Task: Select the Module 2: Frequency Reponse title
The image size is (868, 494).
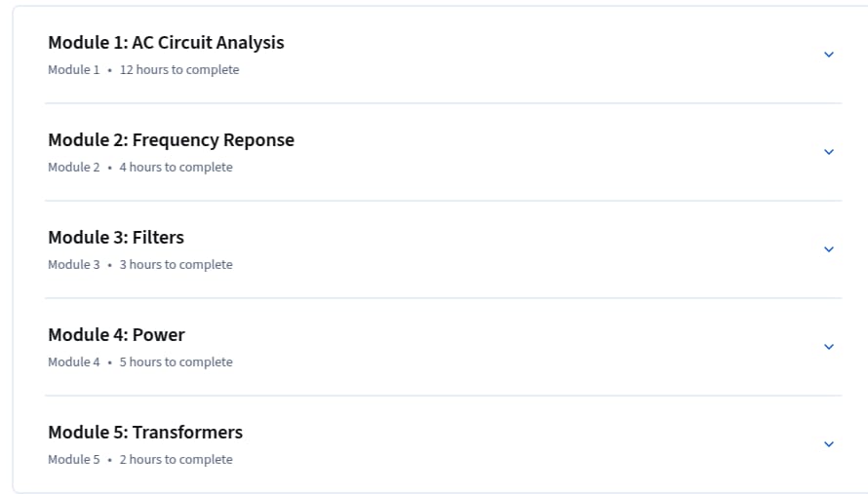Action: click(x=171, y=140)
